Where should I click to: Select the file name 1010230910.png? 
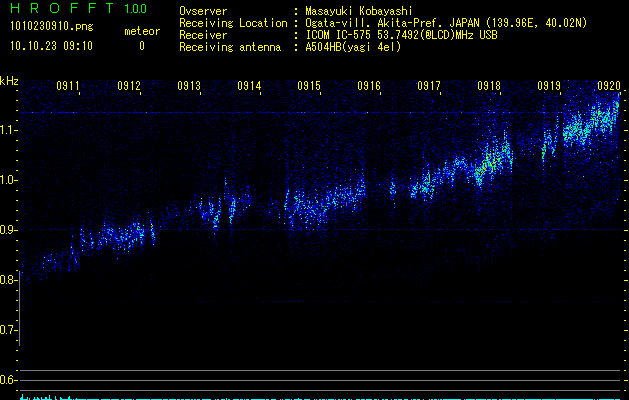pyautogui.click(x=51, y=27)
